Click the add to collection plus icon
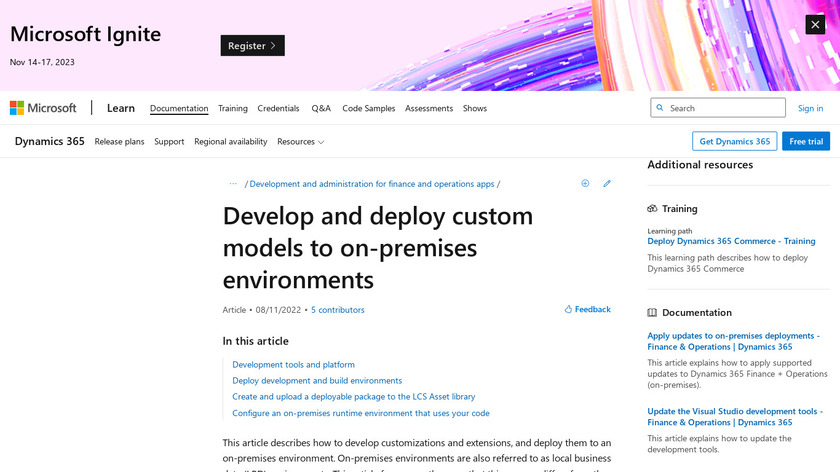Image resolution: width=840 pixels, height=472 pixels. point(585,184)
